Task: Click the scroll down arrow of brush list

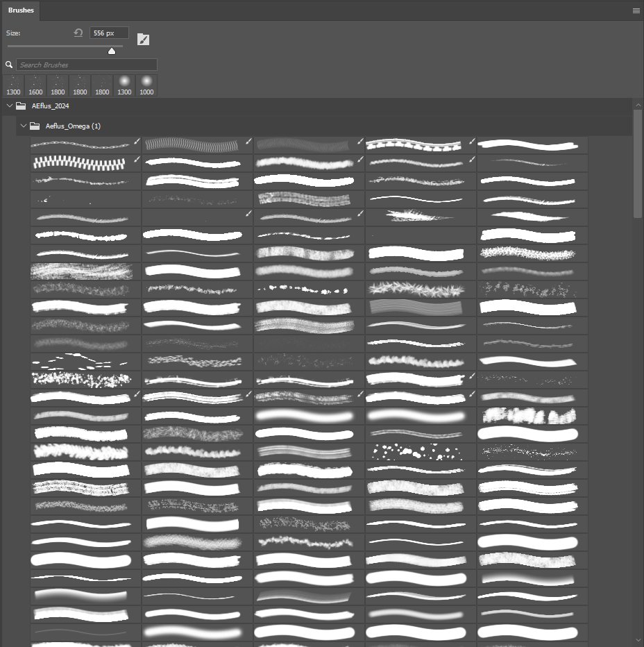Action: pyautogui.click(x=638, y=640)
